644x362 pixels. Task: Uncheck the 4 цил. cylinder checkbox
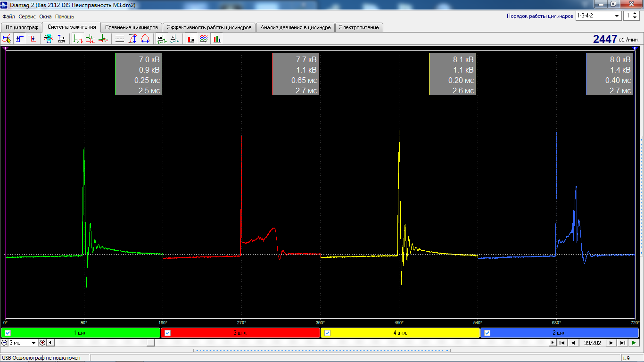tap(328, 333)
